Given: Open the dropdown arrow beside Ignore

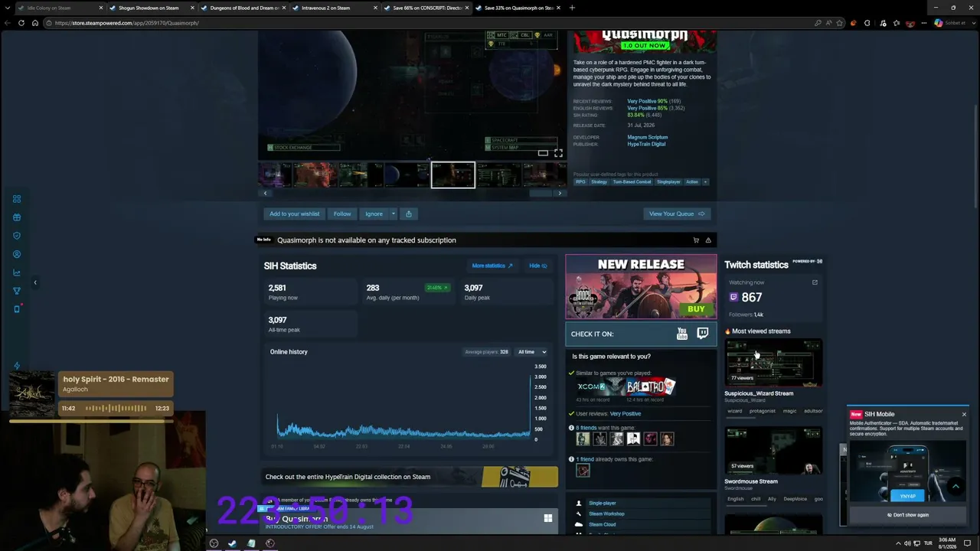Looking at the screenshot, I should [393, 214].
